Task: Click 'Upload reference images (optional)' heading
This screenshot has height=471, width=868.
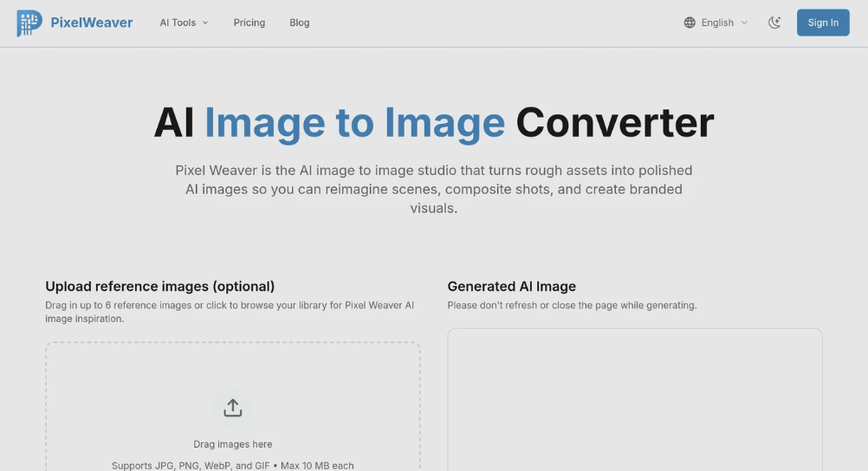Action: click(160, 286)
